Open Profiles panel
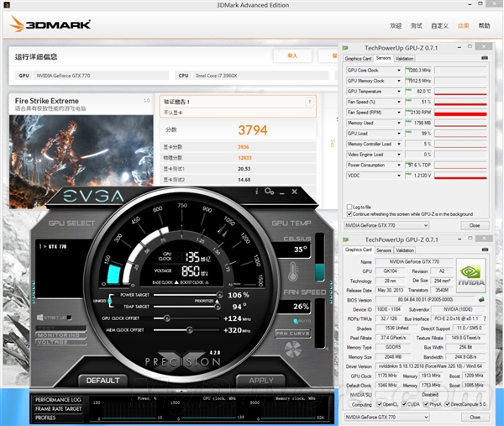Screen dimensions: 504x426 [58, 418]
